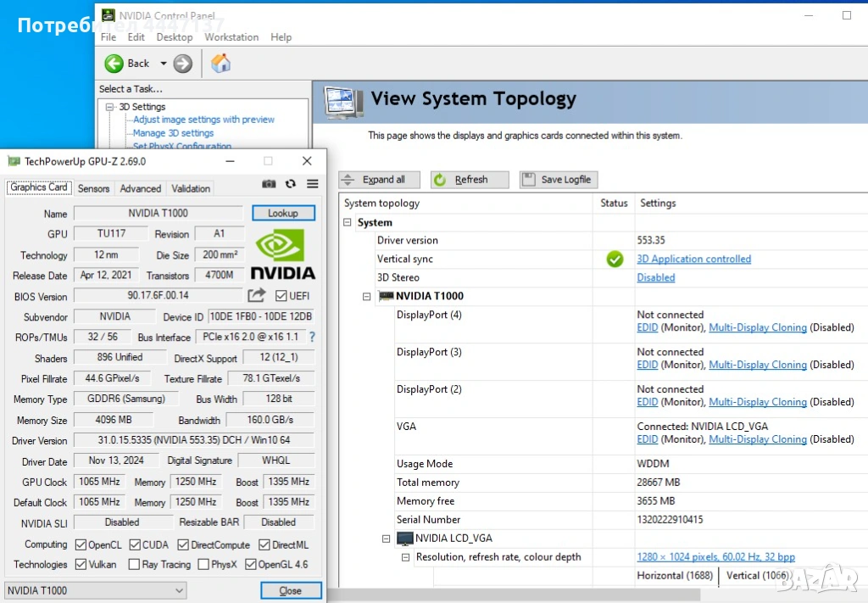Toggle the UEFI checkbox
The height and width of the screenshot is (603, 868).
(281, 296)
